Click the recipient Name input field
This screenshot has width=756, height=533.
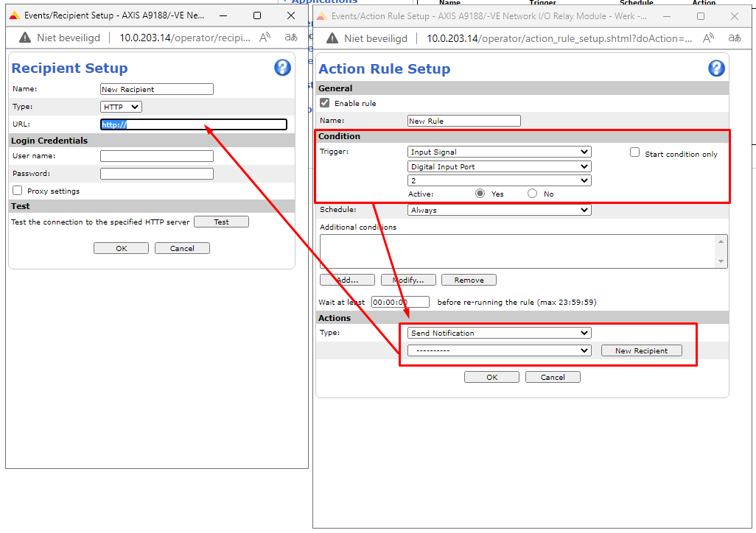157,89
